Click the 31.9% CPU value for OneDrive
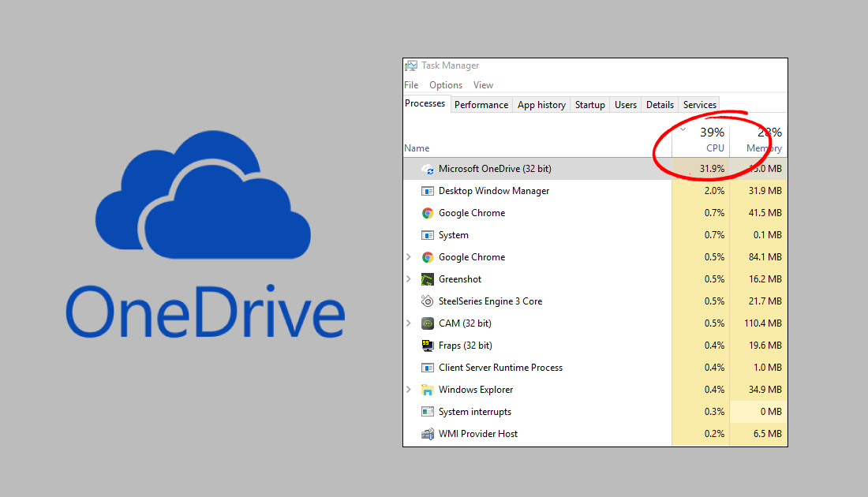The width and height of the screenshot is (868, 497). click(x=712, y=169)
